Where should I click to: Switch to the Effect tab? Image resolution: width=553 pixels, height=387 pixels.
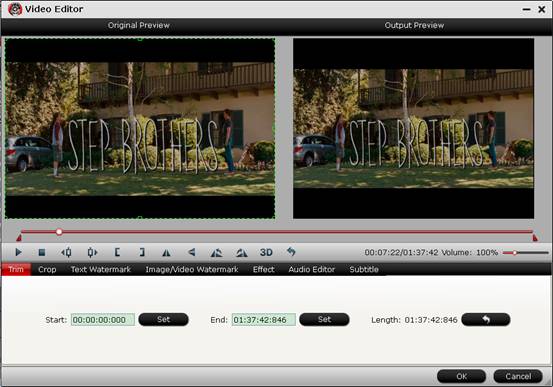tap(263, 269)
